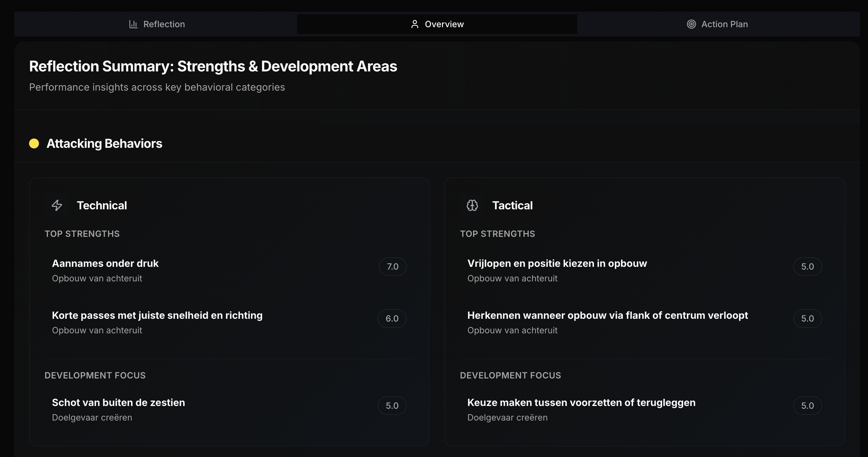Select Vrijlopen en positie kiezen in opbouw
The width and height of the screenshot is (868, 457).
(x=557, y=263)
